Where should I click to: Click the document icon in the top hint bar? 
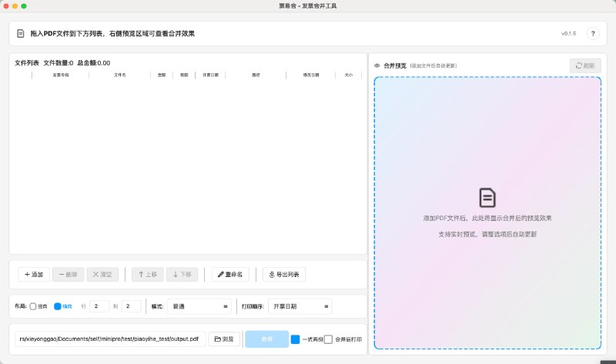21,33
